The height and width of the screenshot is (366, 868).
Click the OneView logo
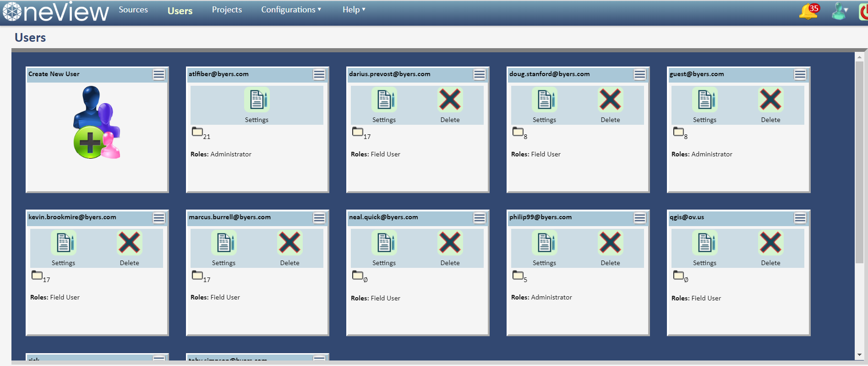coord(55,11)
